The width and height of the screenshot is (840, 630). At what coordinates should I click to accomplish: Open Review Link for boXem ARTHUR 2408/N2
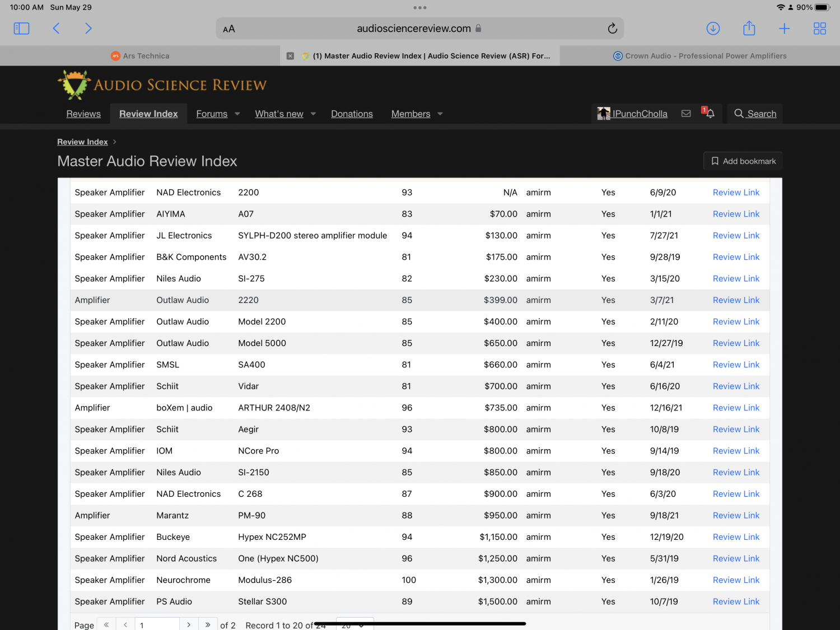click(x=736, y=408)
